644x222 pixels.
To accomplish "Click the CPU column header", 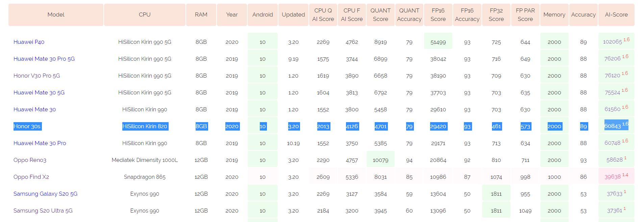I will 145,15.
